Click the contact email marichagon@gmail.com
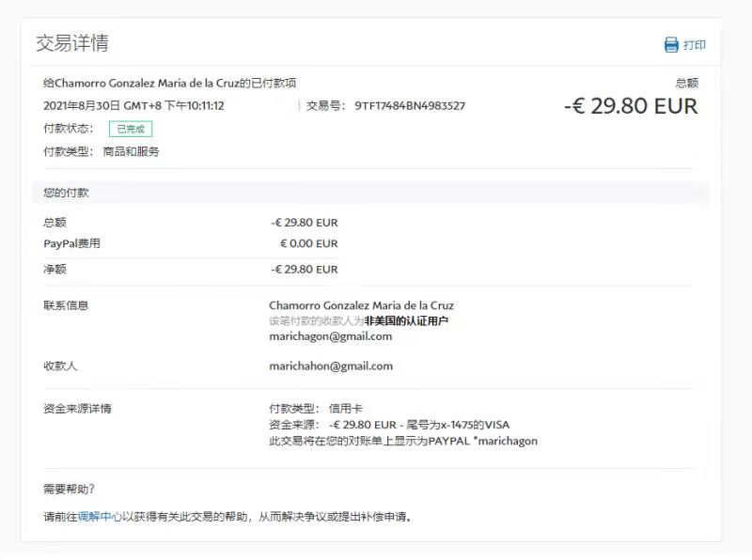752x560 pixels. (330, 336)
